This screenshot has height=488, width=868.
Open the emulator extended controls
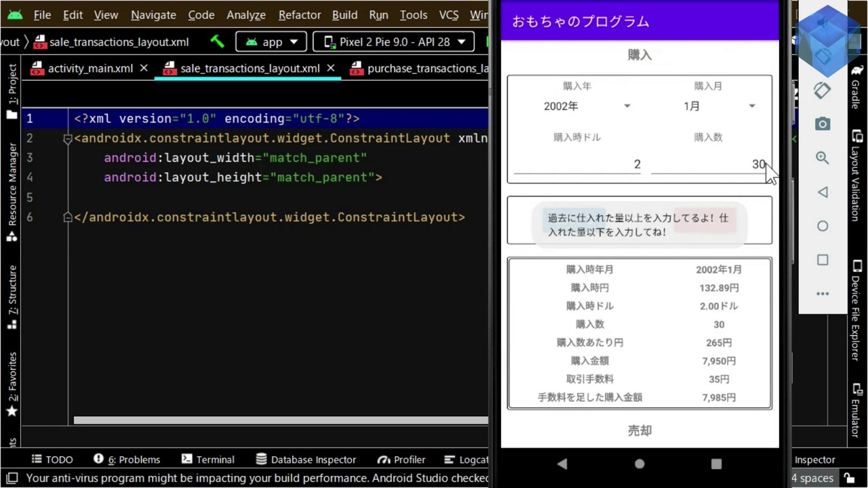tap(823, 293)
